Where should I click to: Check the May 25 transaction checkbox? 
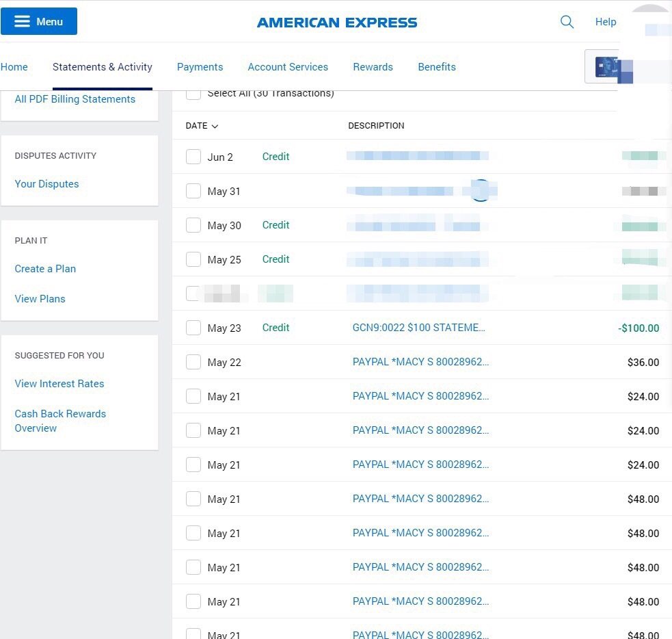(193, 259)
